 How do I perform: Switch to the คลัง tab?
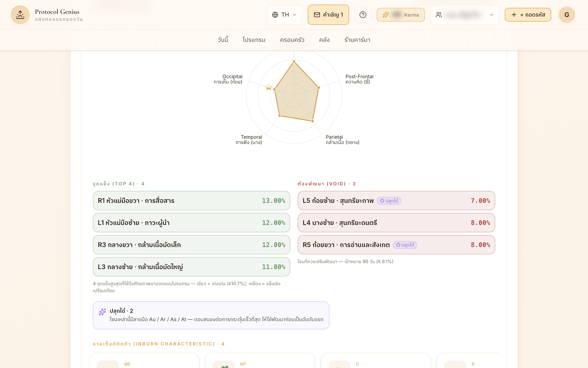pyautogui.click(x=324, y=40)
